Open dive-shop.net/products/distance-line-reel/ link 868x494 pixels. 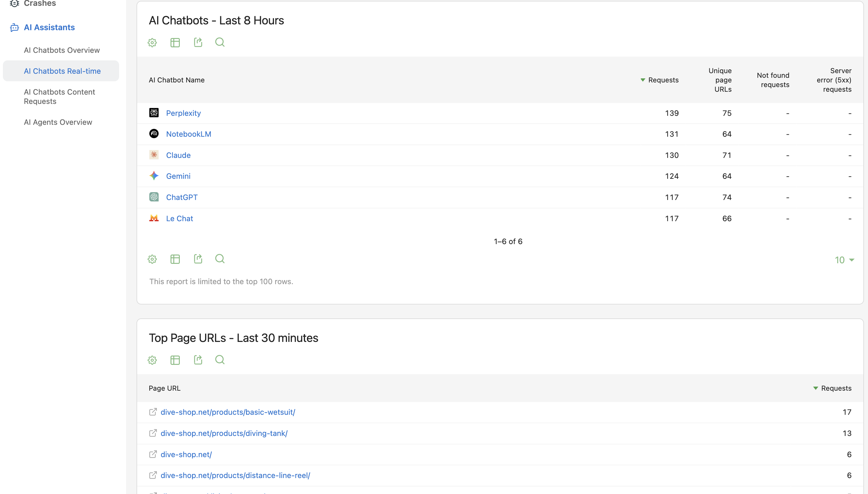235,476
